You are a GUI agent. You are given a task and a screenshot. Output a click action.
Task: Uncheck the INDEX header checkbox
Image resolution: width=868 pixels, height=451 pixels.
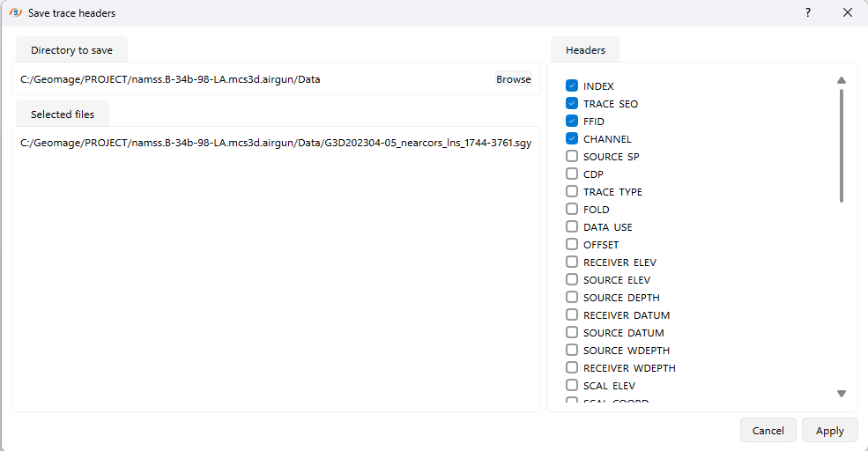(572, 85)
